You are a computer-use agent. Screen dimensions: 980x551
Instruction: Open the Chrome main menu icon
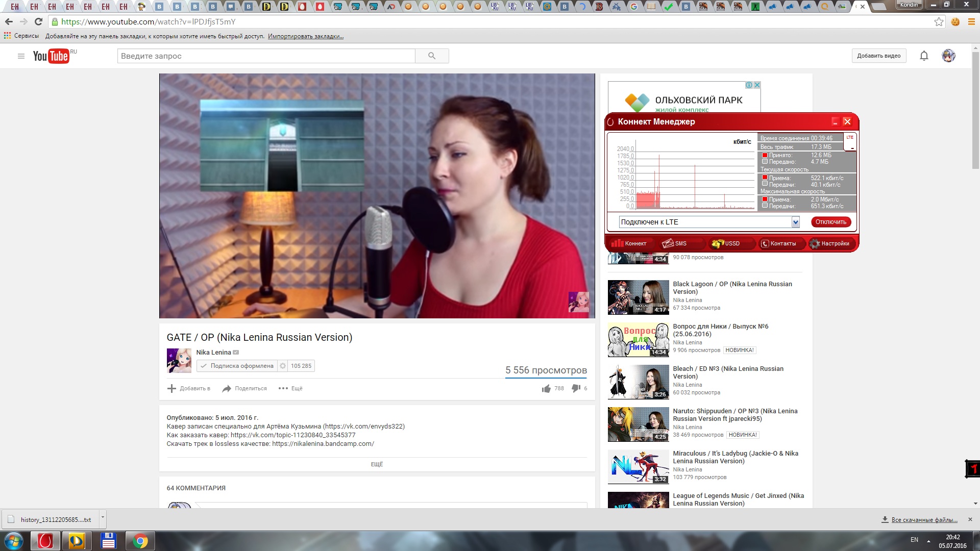(971, 22)
